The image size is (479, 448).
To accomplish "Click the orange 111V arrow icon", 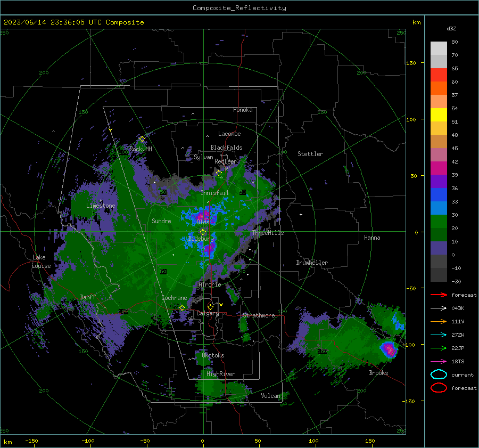I will [x=439, y=321].
